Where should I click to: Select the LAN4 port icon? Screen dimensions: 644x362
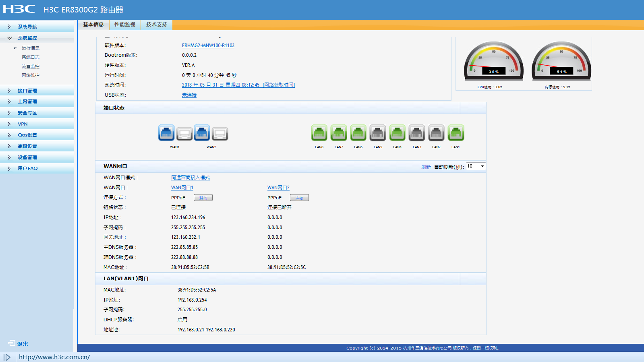397,133
